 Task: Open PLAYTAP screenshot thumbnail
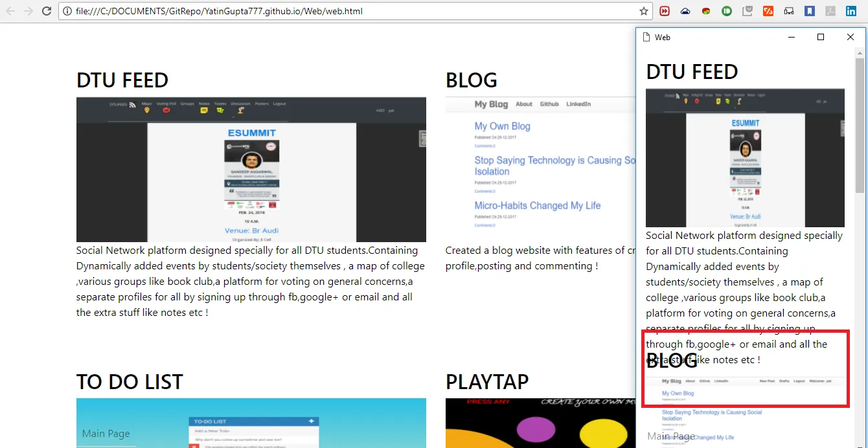coord(540,423)
